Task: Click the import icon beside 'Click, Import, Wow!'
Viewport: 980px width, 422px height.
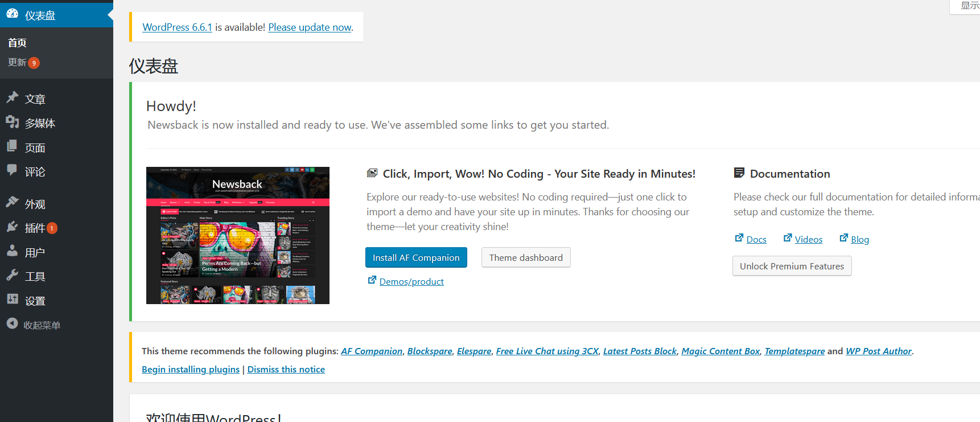Action: point(372,173)
